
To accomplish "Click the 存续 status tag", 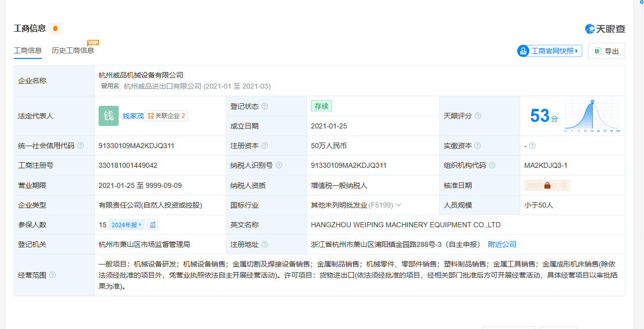I will [x=321, y=106].
